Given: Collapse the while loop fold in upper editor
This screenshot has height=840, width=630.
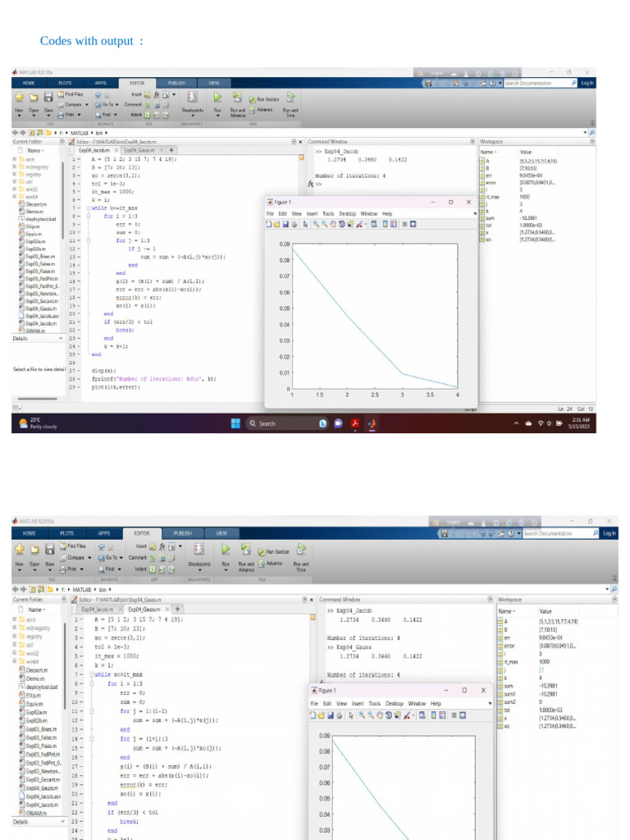Looking at the screenshot, I should click(x=89, y=208).
